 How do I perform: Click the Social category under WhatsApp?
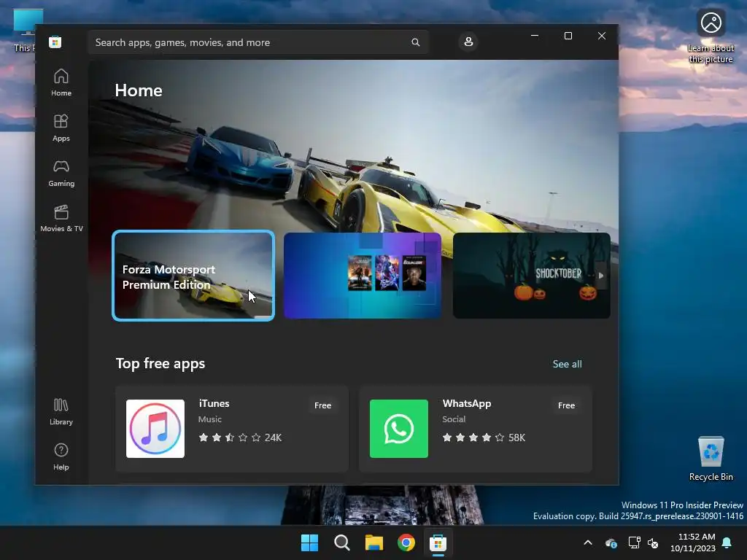pyautogui.click(x=454, y=419)
